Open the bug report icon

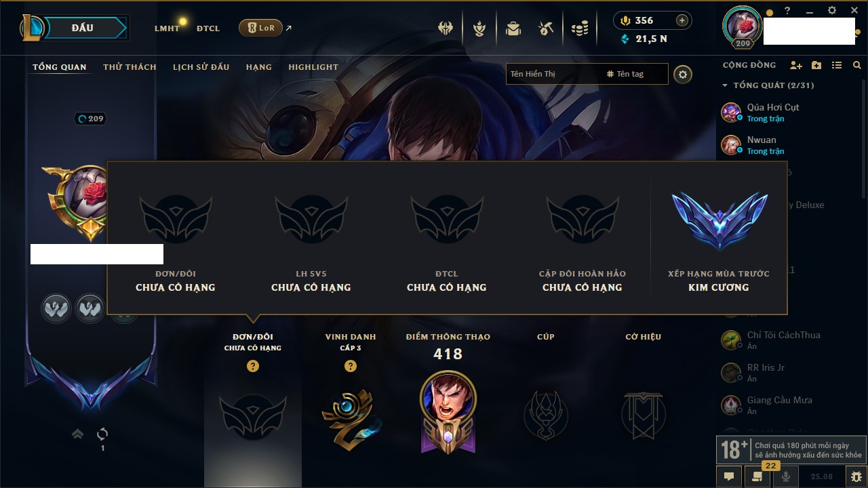point(856,476)
